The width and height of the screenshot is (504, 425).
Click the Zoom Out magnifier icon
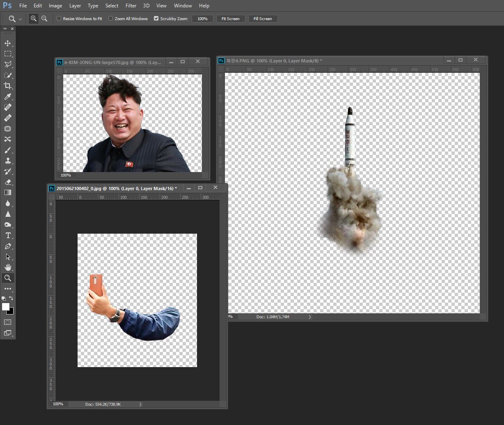pyautogui.click(x=44, y=18)
